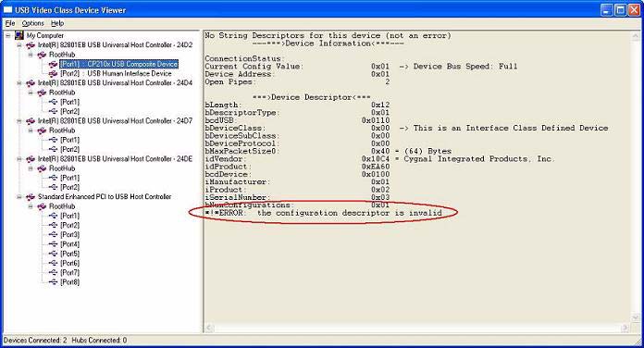
Task: Click the RootHub icon under the 24D2 controller
Action: point(42,55)
